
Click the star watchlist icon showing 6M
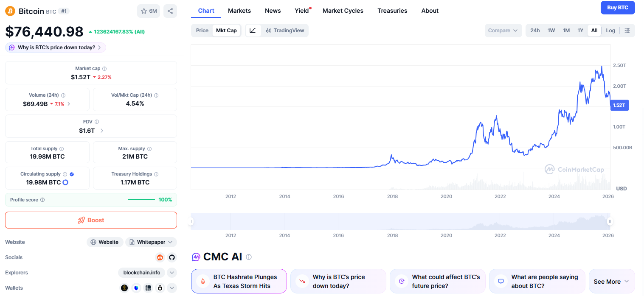149,11
